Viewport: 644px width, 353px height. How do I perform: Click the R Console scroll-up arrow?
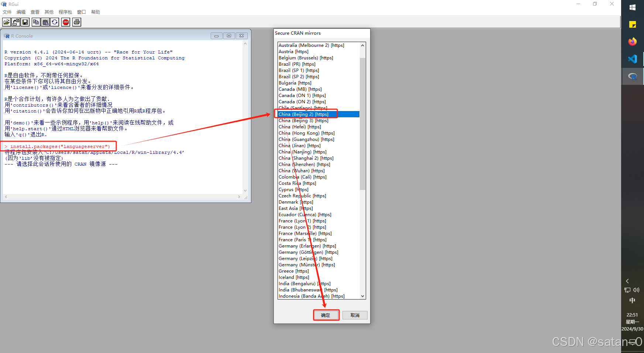[x=245, y=44]
